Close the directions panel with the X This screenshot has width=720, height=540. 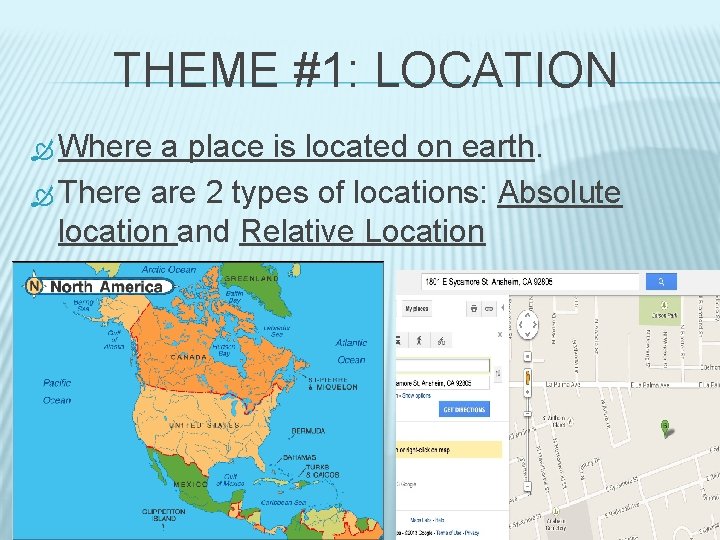pos(500,335)
